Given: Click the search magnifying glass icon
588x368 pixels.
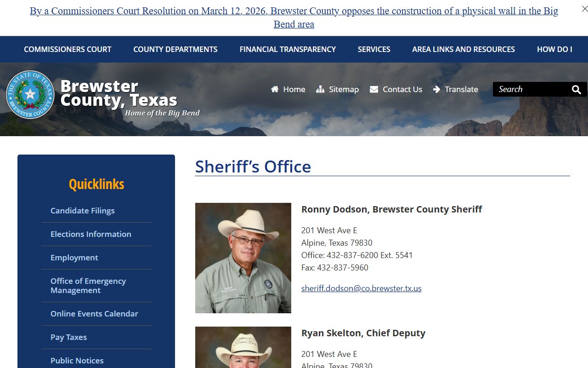Looking at the screenshot, I should [x=577, y=89].
